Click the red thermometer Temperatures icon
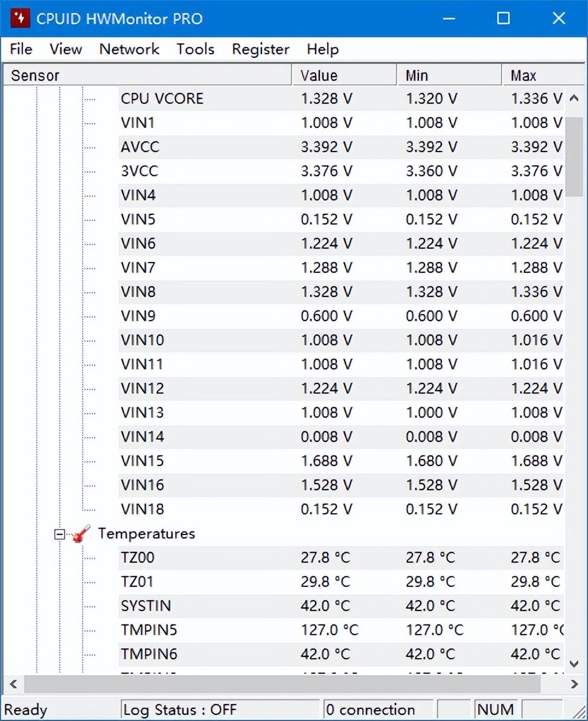Screen dimensions: 588x721 pos(81,534)
